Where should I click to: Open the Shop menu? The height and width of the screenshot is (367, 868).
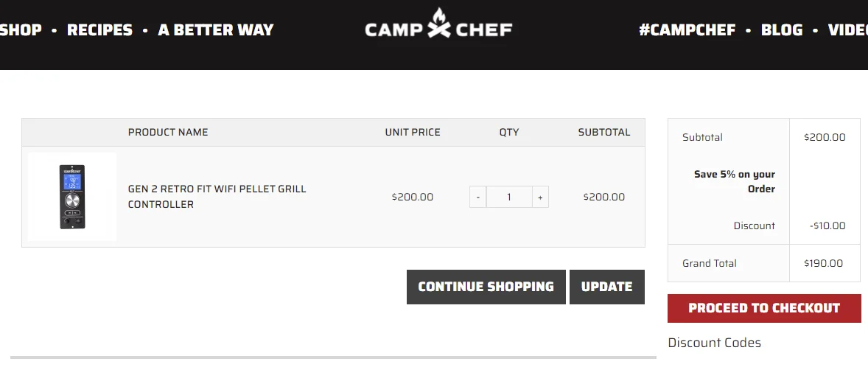tap(21, 30)
